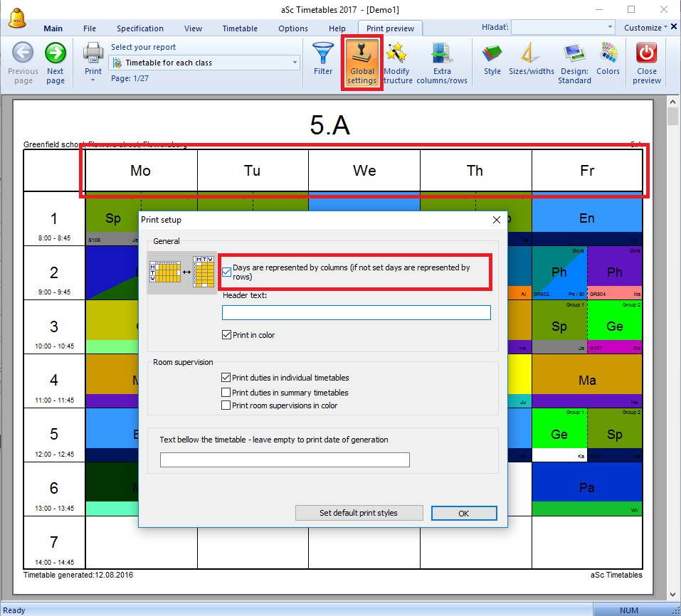This screenshot has height=616, width=681.
Task: Enable Print duties in summary timetables
Action: 226,393
